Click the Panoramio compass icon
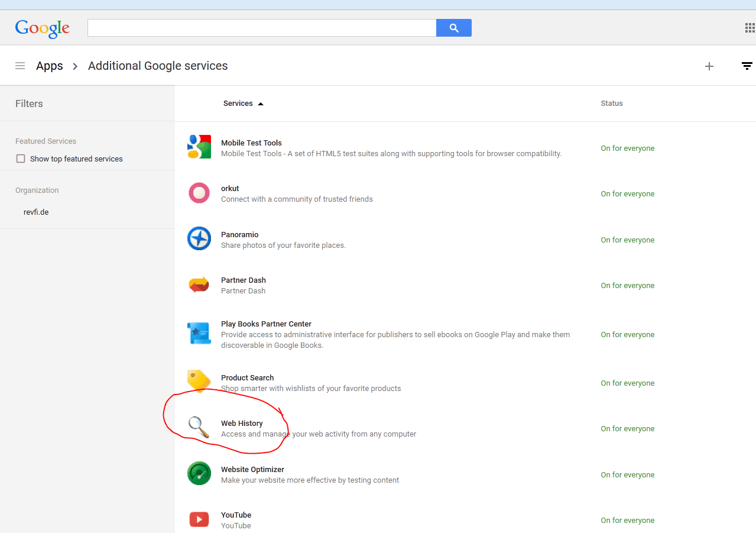 coord(199,239)
